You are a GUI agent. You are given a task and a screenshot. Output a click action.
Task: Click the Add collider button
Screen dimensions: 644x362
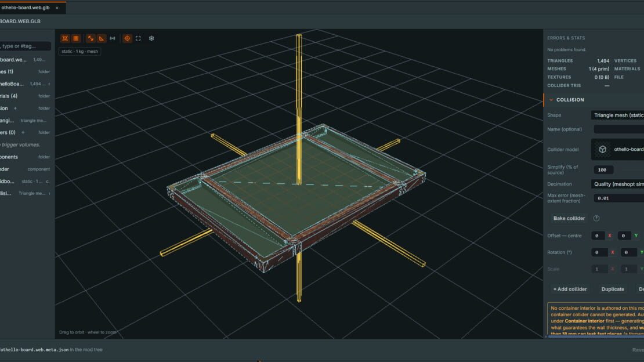[570, 289]
